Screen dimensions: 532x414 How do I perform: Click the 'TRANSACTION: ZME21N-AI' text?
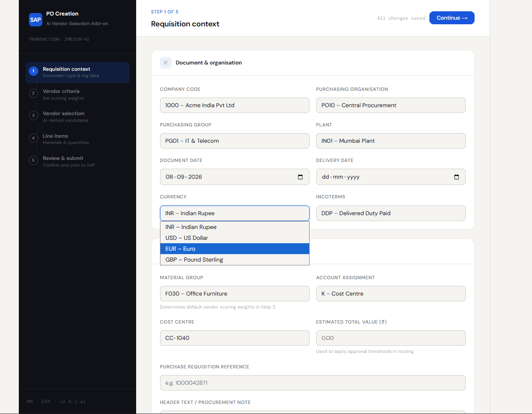pyautogui.click(x=59, y=39)
